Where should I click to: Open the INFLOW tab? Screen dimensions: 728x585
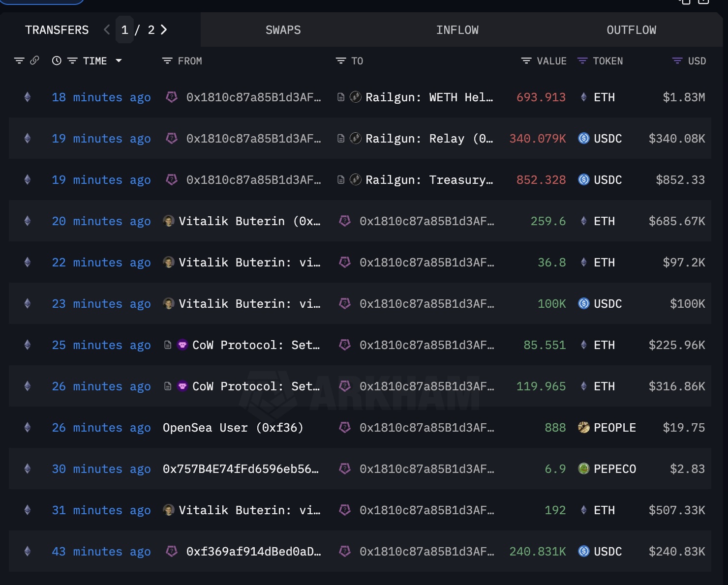[x=457, y=30]
